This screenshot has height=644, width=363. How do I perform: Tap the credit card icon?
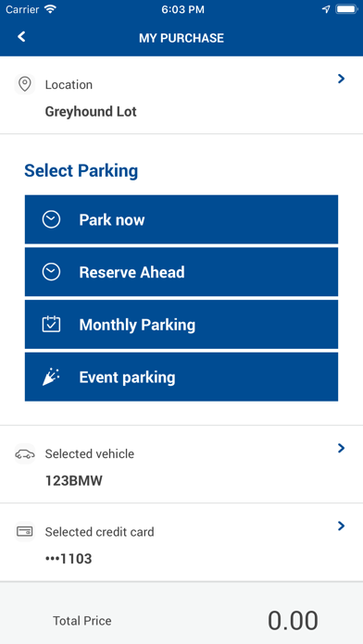[x=25, y=531]
